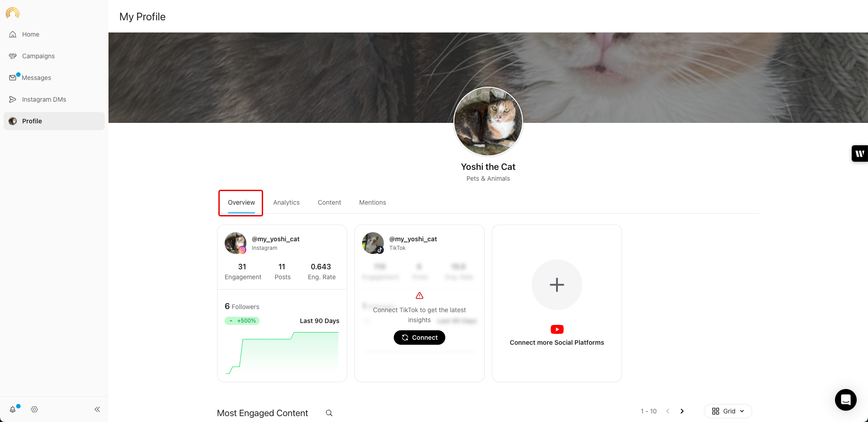868x422 pixels.
Task: Open the Content tab
Action: point(329,202)
